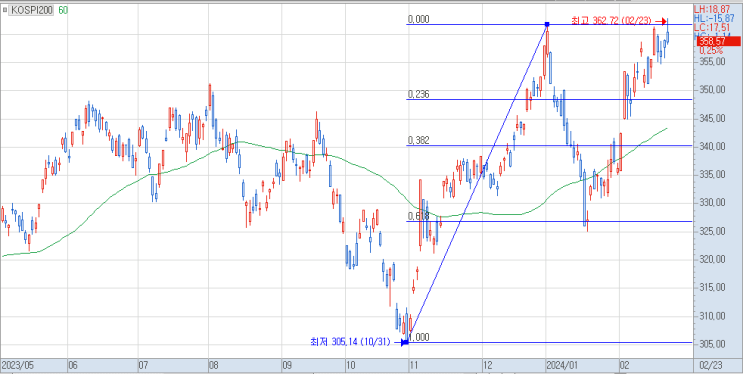
Task: Click the Fibonacci 1,000 level label
Action: tap(419, 337)
